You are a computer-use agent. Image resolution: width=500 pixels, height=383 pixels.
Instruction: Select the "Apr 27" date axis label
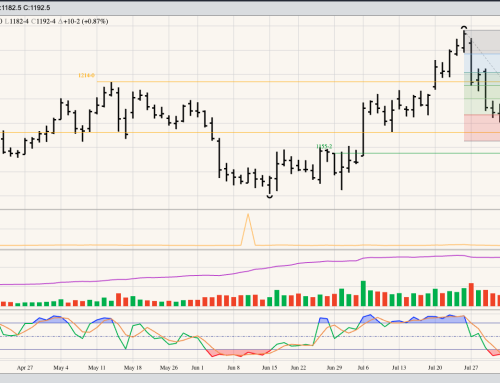coord(25,368)
